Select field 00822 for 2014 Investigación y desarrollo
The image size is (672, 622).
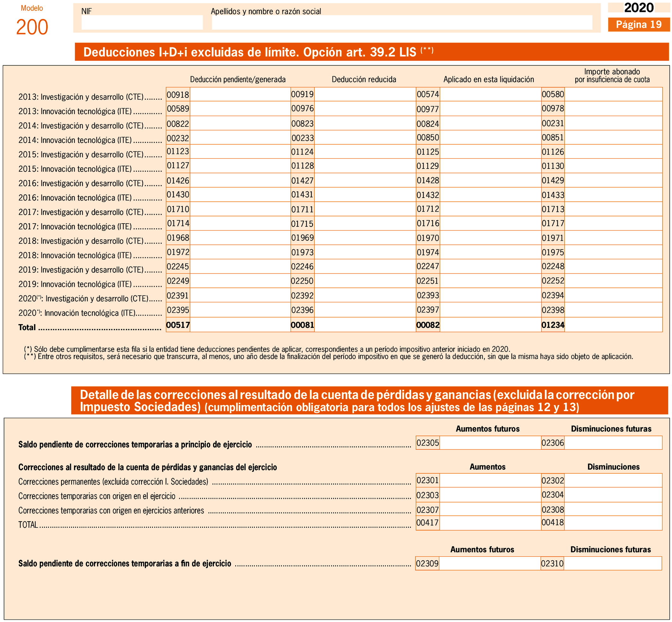(240, 123)
